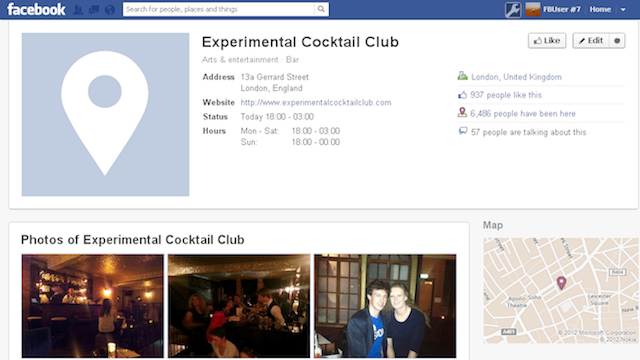Open FBUser #7 profile name
Screen dimensions: 640x360
click(562, 9)
